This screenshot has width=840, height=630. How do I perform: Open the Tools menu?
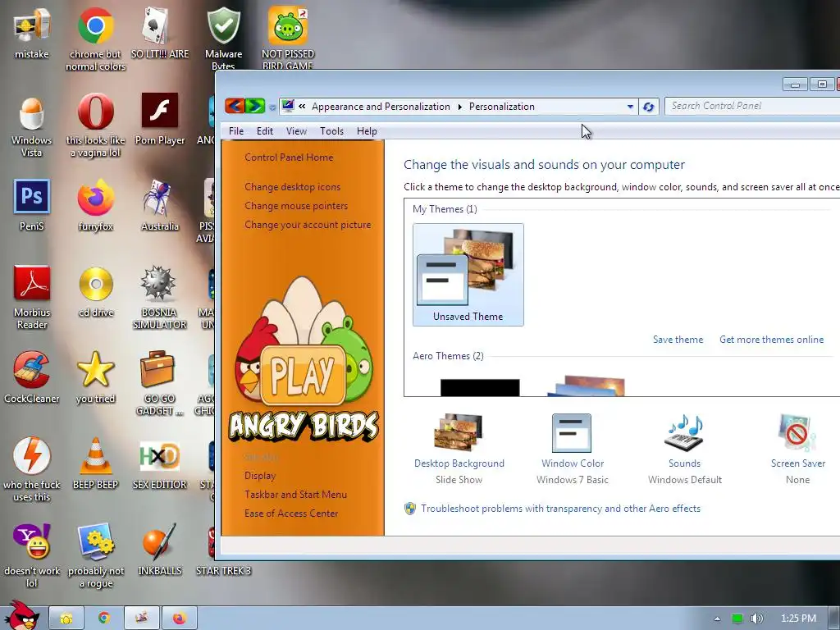click(x=331, y=130)
